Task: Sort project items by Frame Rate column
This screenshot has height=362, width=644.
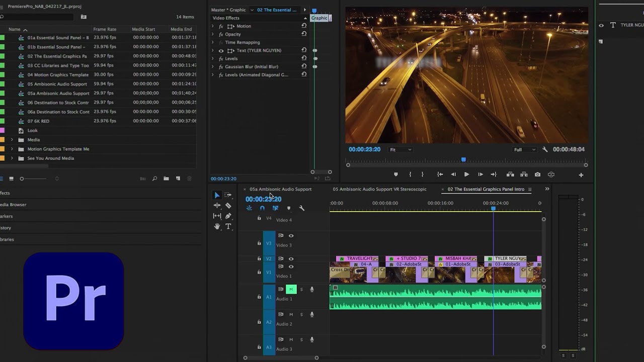Action: tap(105, 29)
